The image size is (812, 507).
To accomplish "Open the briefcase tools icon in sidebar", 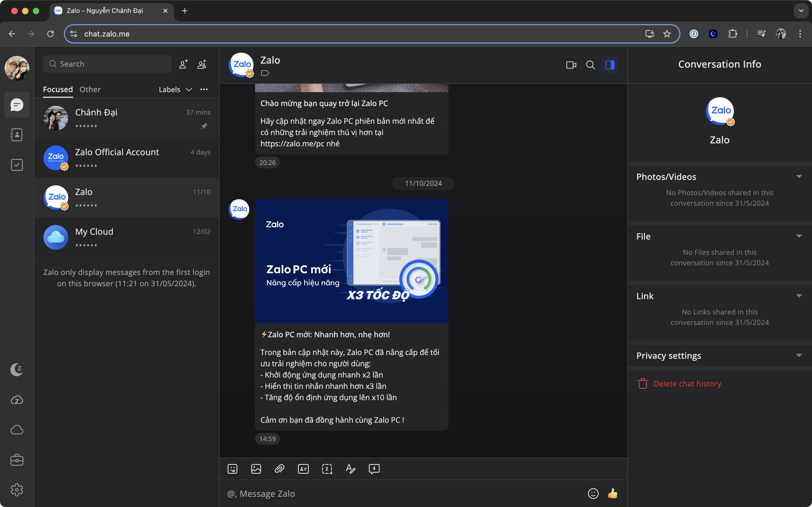I will pyautogui.click(x=17, y=460).
